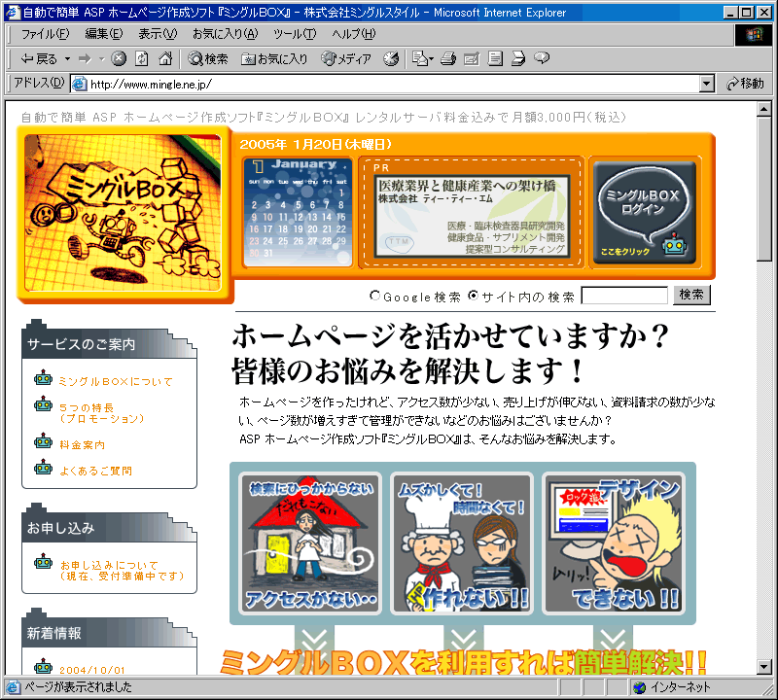Click the scrollbar up arrow

(764, 109)
